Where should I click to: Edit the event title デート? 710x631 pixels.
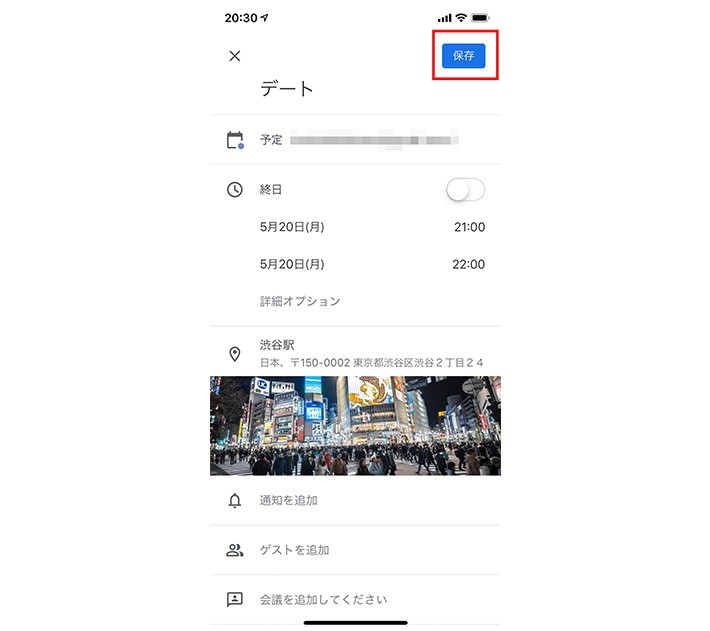point(286,88)
